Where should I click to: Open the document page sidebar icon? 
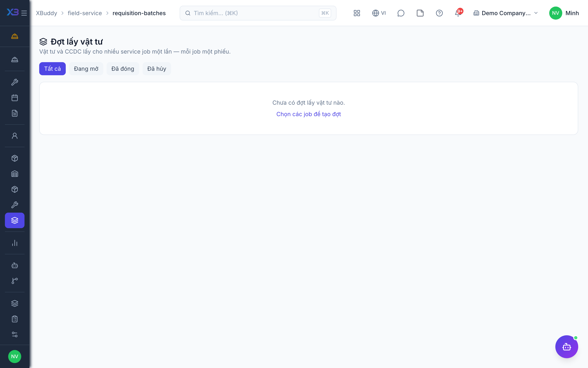pos(14,113)
